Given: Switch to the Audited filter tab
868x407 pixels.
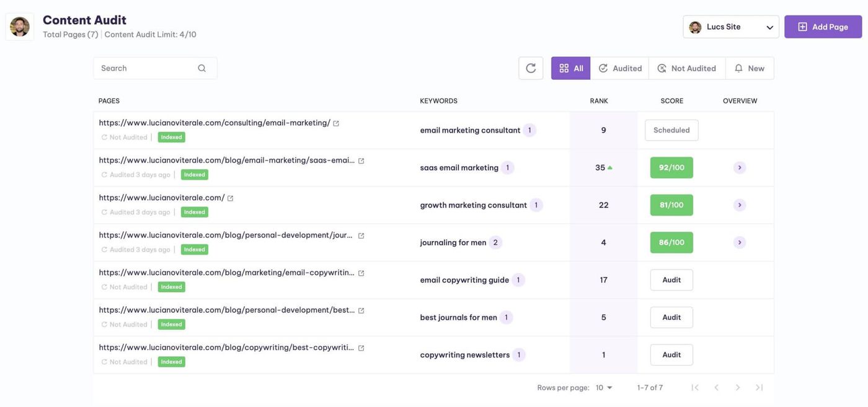Looking at the screenshot, I should click(619, 68).
